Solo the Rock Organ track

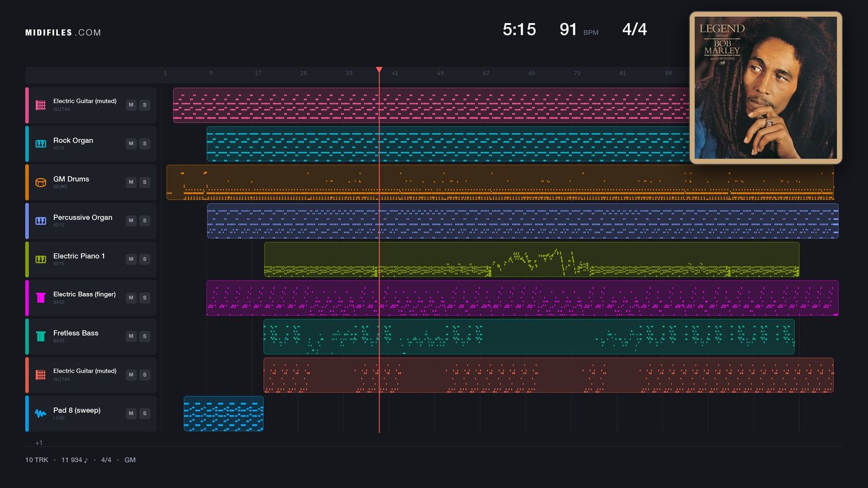pos(145,143)
